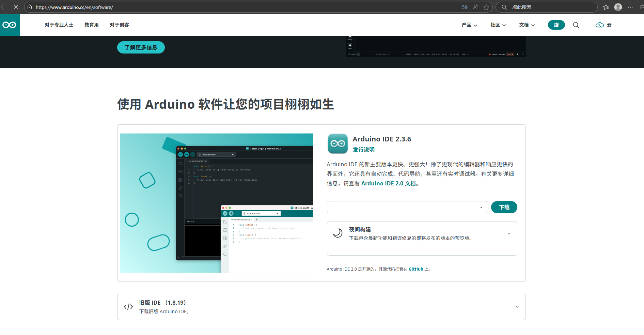
Task: Go back with the browser back arrow
Action: (x=4, y=7)
